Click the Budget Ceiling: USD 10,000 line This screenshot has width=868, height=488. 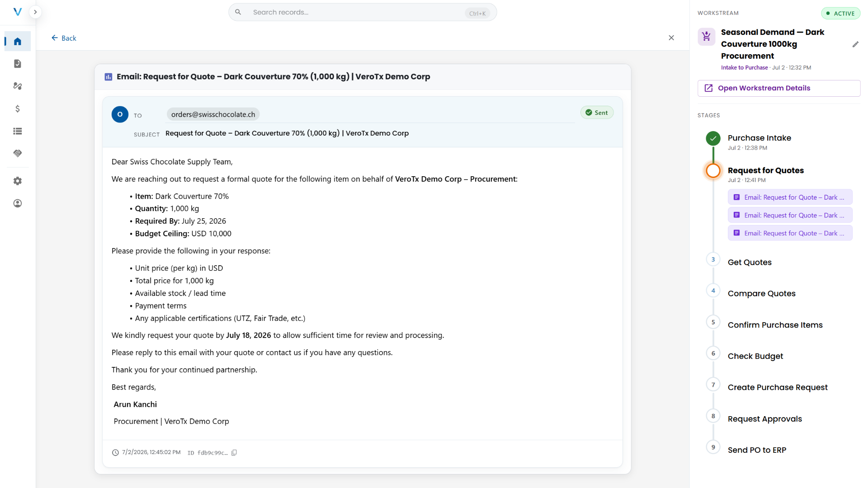pyautogui.click(x=183, y=234)
